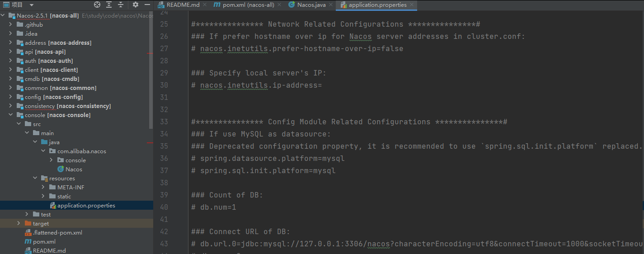Image resolution: width=644 pixels, height=254 pixels.
Task: Expand the cmdb [nacos-cmdb] module
Action: [10, 79]
